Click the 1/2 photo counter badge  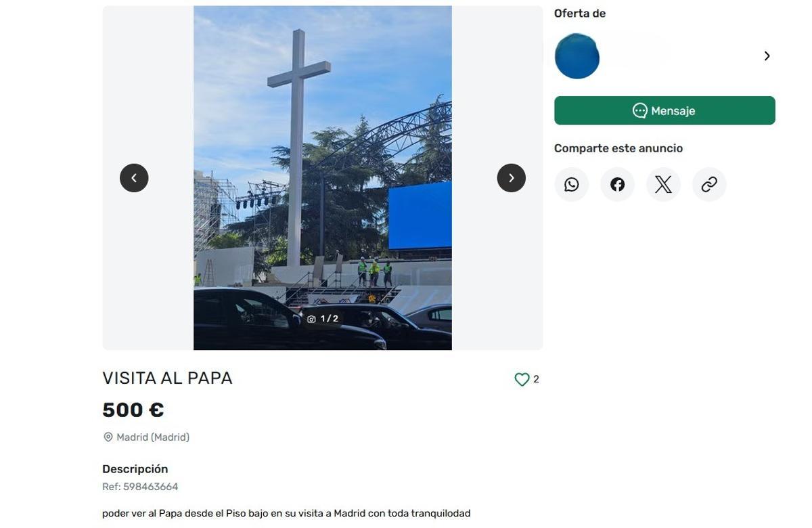(323, 319)
